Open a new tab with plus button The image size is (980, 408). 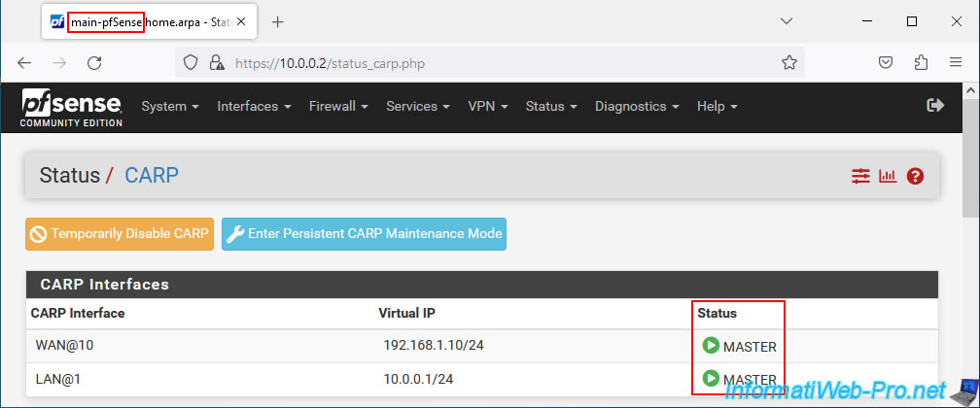tap(278, 22)
